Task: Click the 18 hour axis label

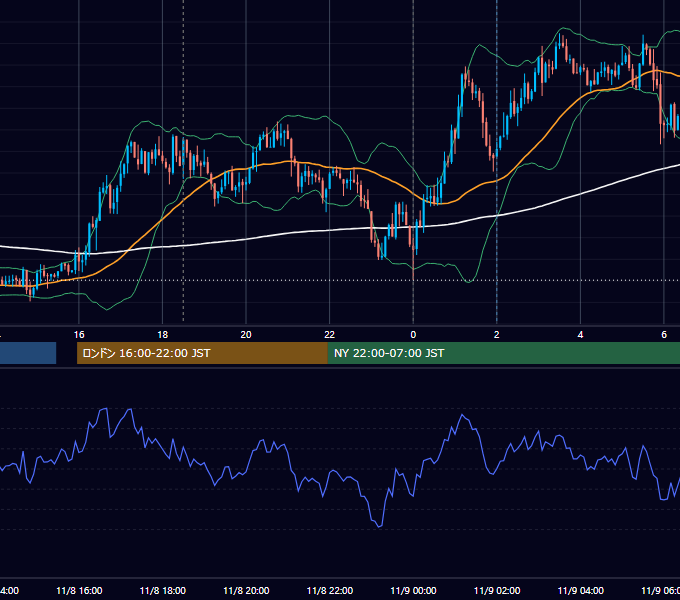Action: [163, 334]
